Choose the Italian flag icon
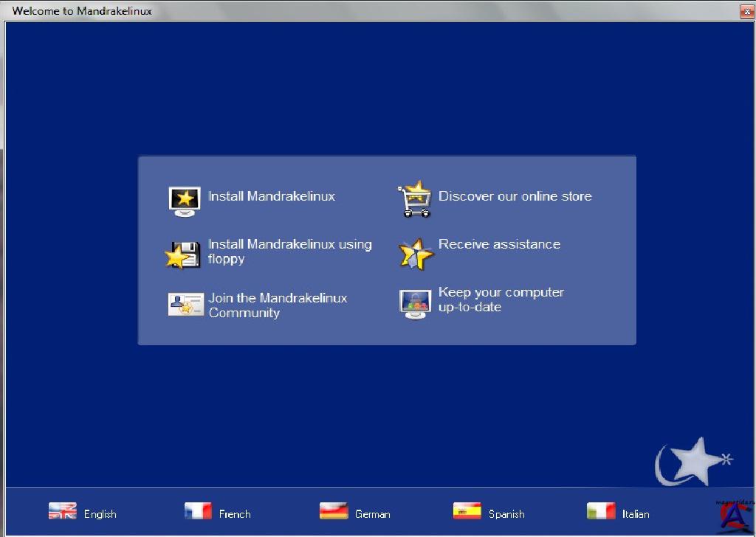756x537 pixels. pos(601,511)
